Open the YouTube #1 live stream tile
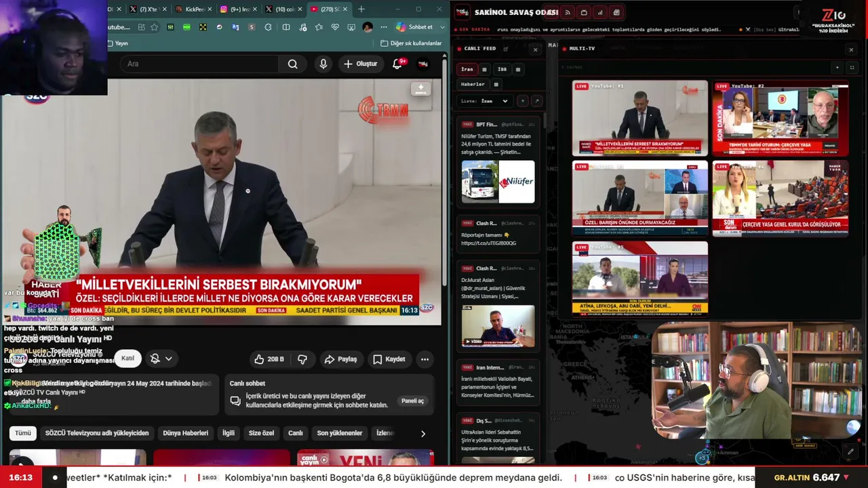868x488 pixels. (639, 118)
